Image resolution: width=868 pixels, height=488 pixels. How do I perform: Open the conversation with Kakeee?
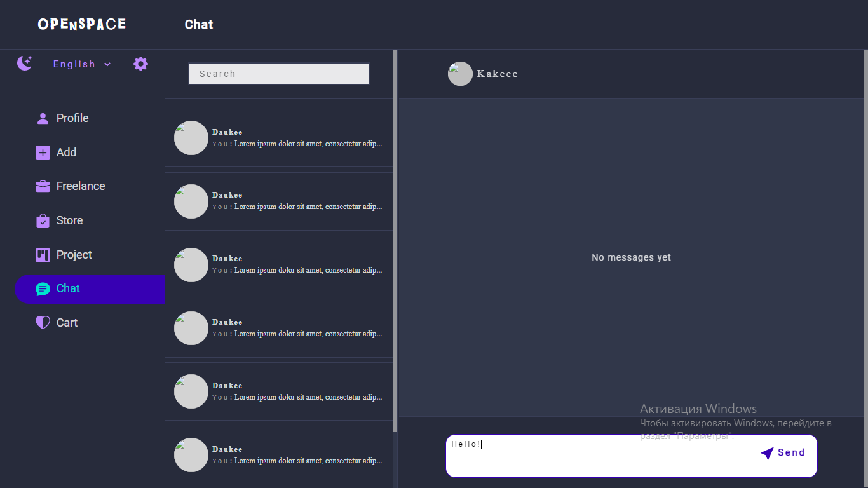coord(498,74)
